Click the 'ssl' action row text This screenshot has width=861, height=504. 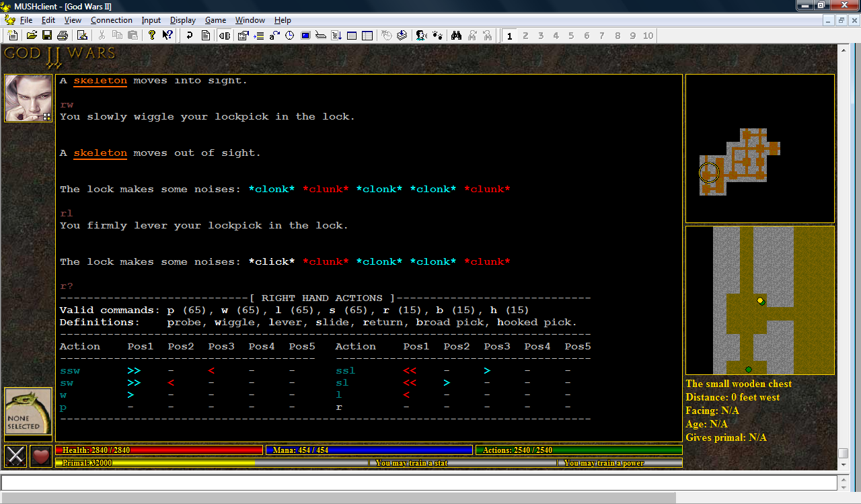point(346,371)
